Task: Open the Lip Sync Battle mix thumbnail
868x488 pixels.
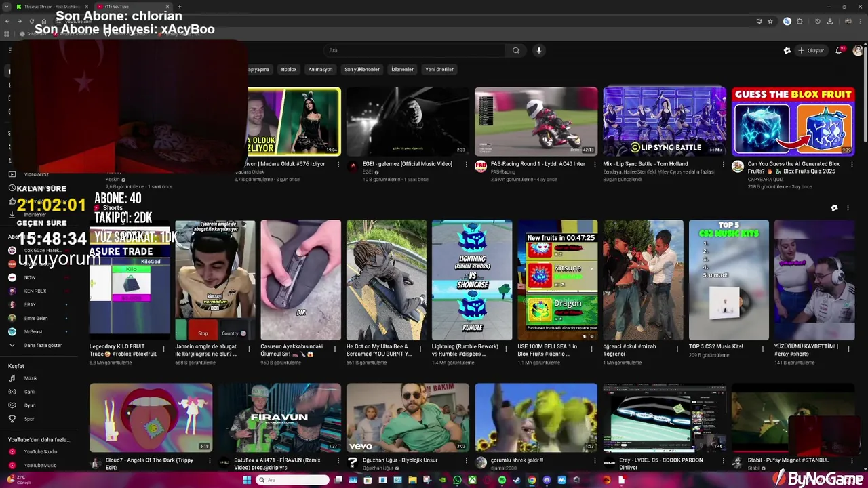Action: click(x=665, y=121)
